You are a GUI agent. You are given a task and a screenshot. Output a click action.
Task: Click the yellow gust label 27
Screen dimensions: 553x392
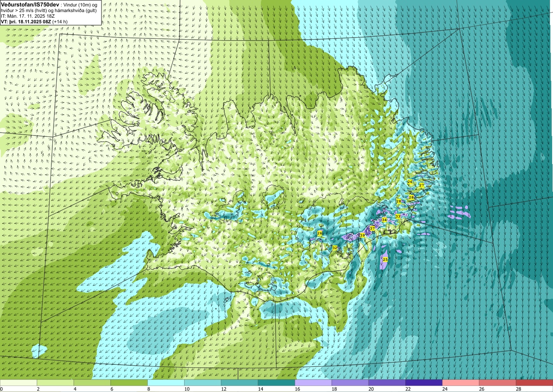tap(422, 185)
